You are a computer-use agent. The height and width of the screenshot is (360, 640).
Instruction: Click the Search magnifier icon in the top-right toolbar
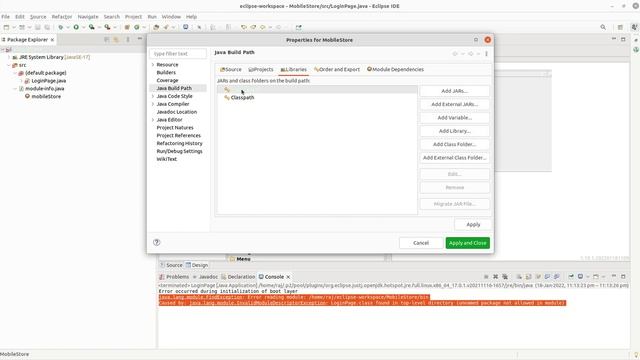pyautogui.click(x=603, y=27)
